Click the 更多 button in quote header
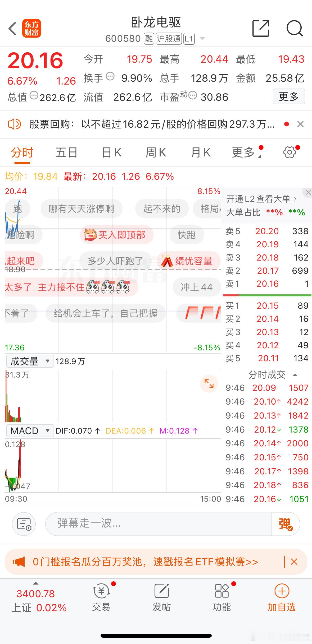Image resolution: width=312 pixels, height=644 pixels. coord(289,96)
